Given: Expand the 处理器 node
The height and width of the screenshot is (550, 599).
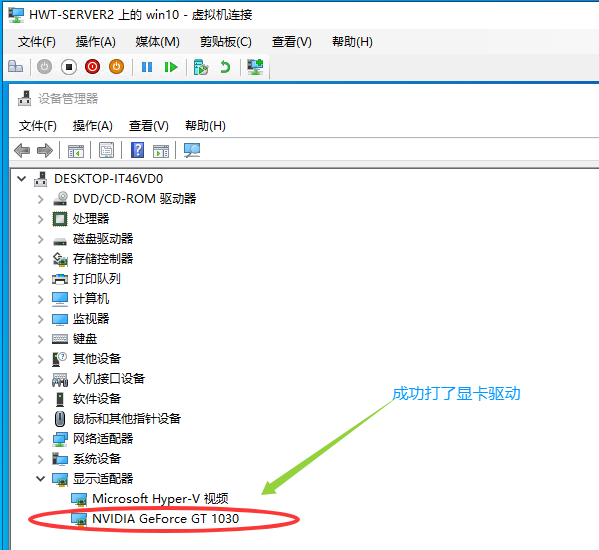Looking at the screenshot, I should pos(40,219).
